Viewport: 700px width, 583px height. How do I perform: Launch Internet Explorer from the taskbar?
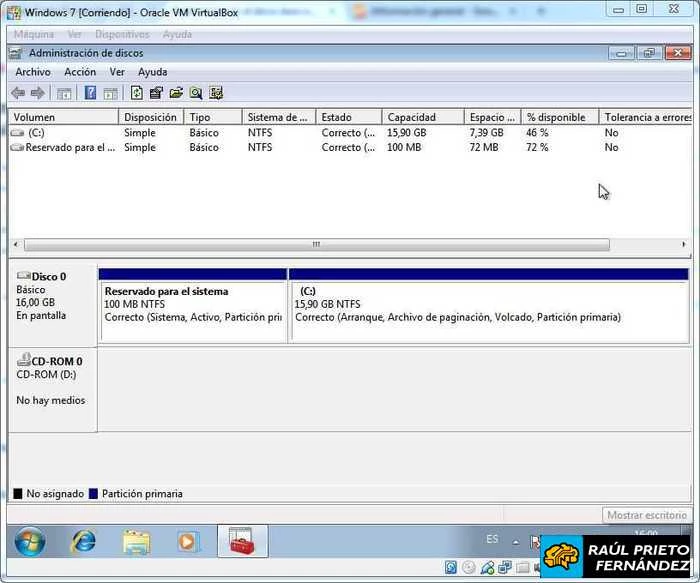click(83, 541)
